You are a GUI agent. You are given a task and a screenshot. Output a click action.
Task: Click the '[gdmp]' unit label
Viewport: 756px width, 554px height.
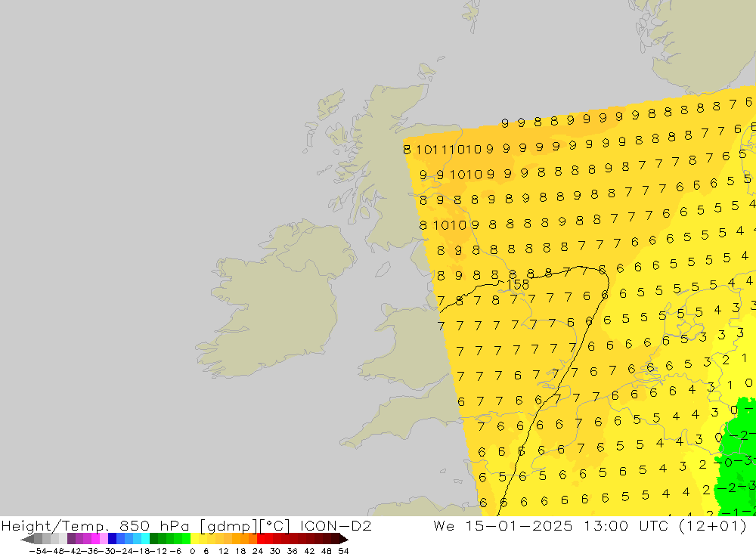pyautogui.click(x=228, y=527)
